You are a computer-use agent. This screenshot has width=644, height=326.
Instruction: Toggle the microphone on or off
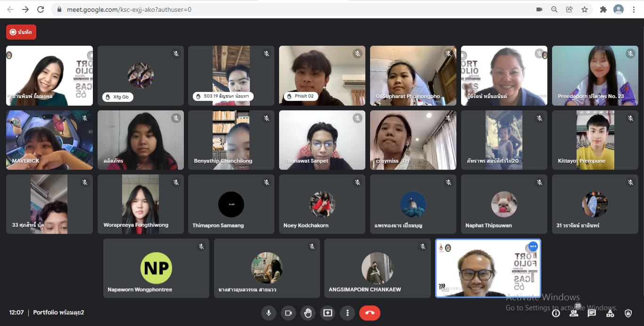coord(269,313)
